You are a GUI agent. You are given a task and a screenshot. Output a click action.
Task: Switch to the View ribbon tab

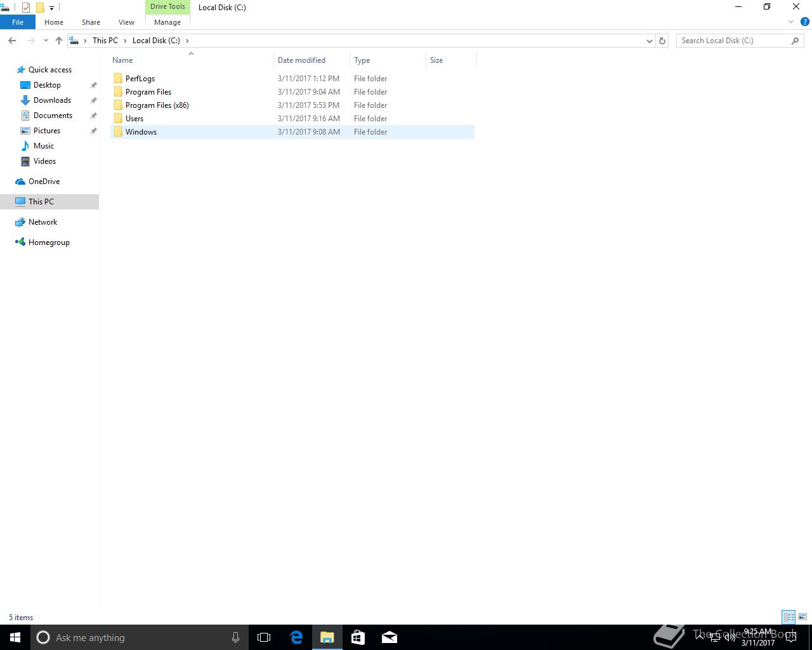click(126, 22)
